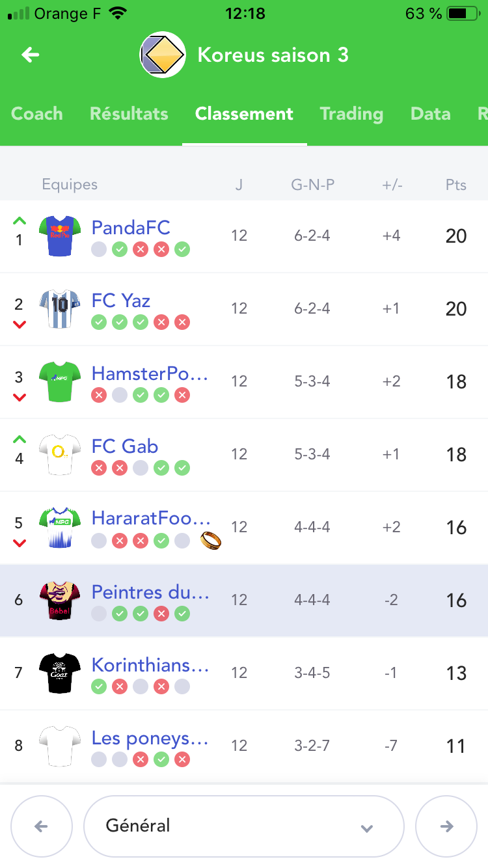Tap FC Yaz's striped number 10 jersey
The image size is (488, 868).
point(59,308)
